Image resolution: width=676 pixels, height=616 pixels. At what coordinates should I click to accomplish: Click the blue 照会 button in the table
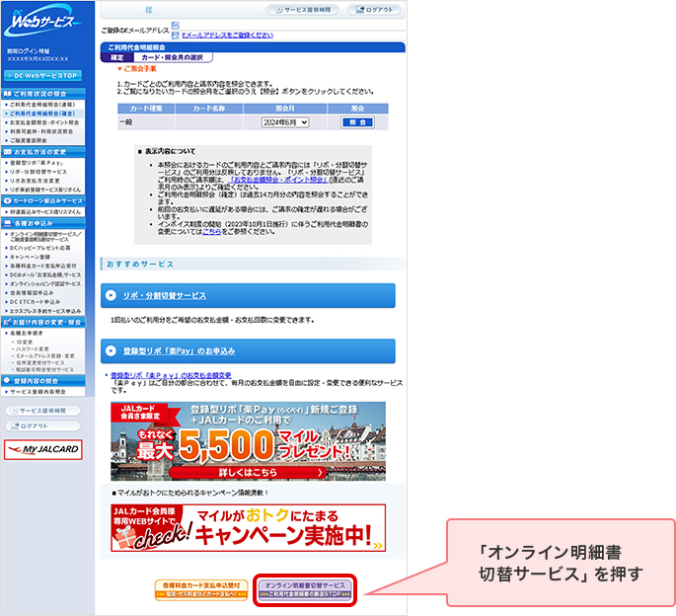357,122
